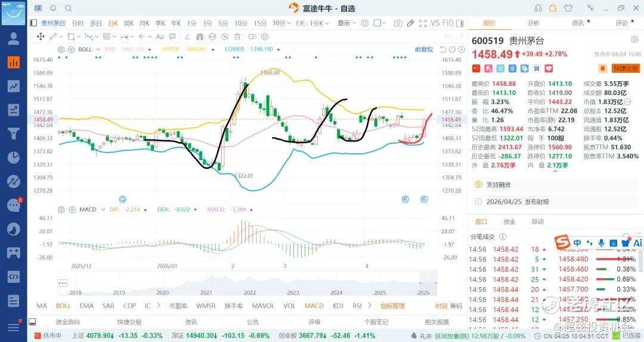Click the price alert bell button

point(603,69)
